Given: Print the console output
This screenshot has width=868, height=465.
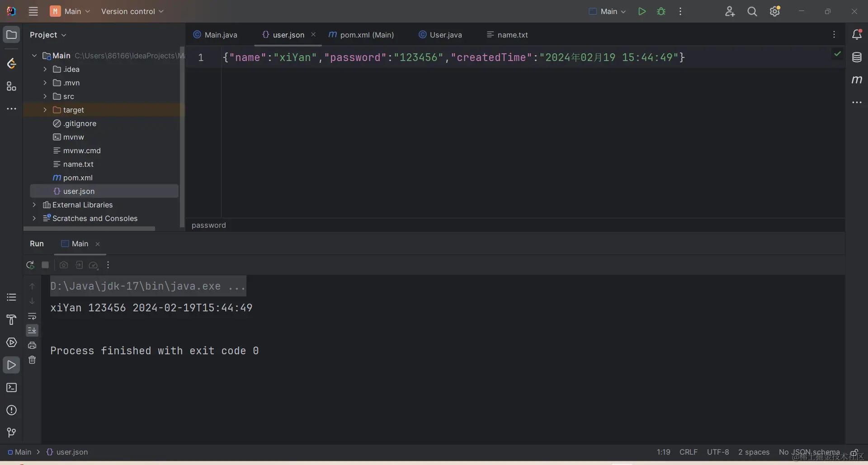Looking at the screenshot, I should 32,345.
